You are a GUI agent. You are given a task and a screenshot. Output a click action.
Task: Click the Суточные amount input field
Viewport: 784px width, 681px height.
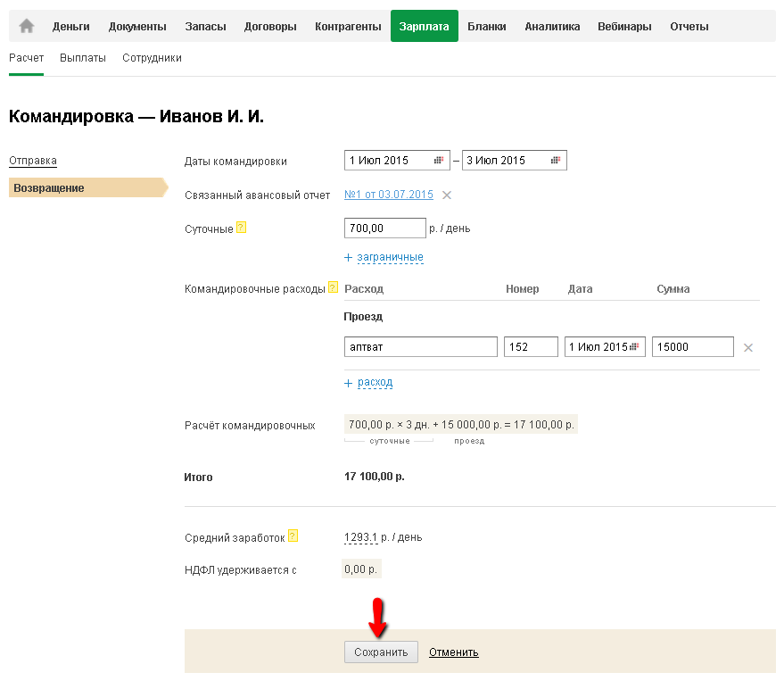click(384, 228)
